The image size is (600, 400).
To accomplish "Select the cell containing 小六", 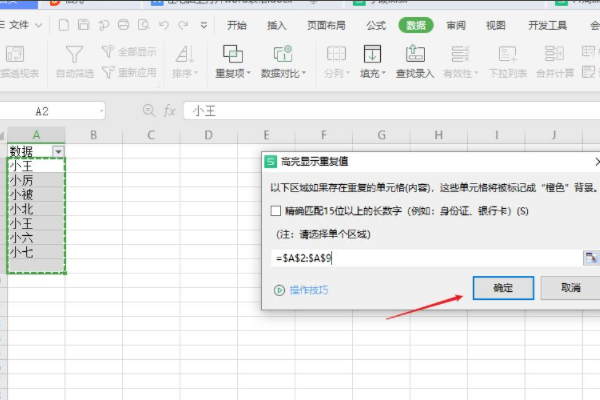I will click(36, 238).
